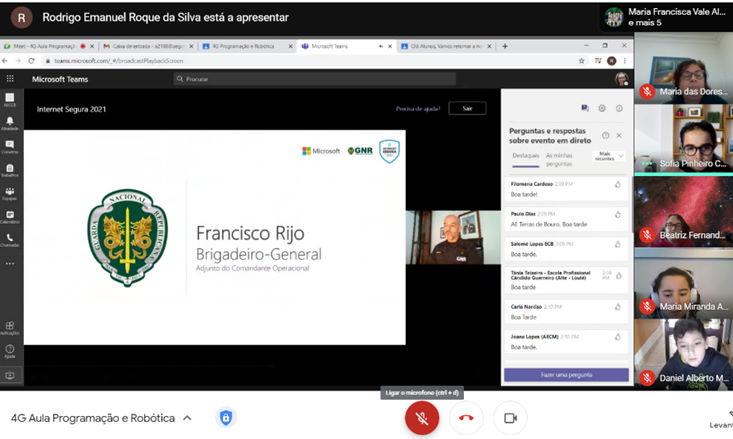Open the Q&A panel icon
This screenshot has height=439, width=733.
(585, 108)
